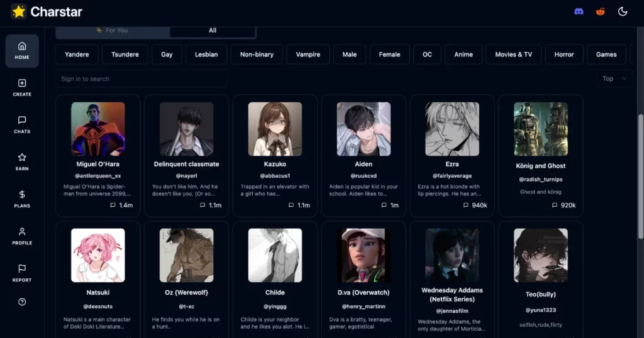Filter by Lesbian tag
Screen dimensions: 644x338
click(x=206, y=55)
